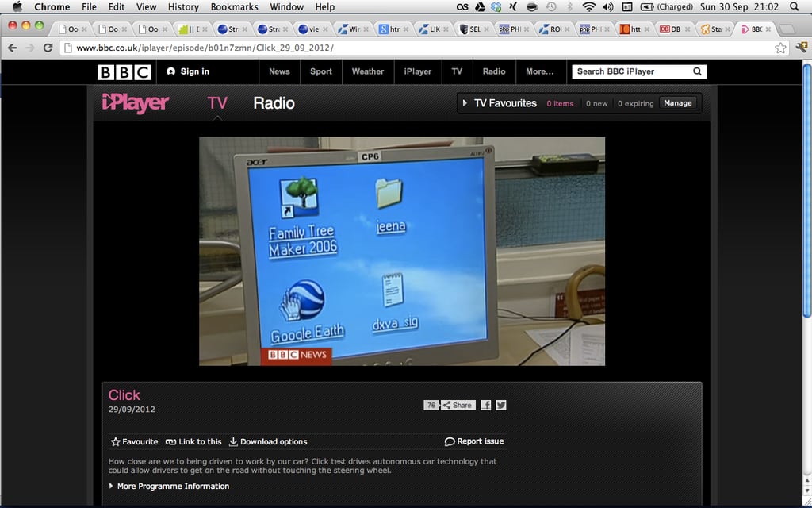
Task: Close the BBC browser tab
Action: tap(768, 29)
